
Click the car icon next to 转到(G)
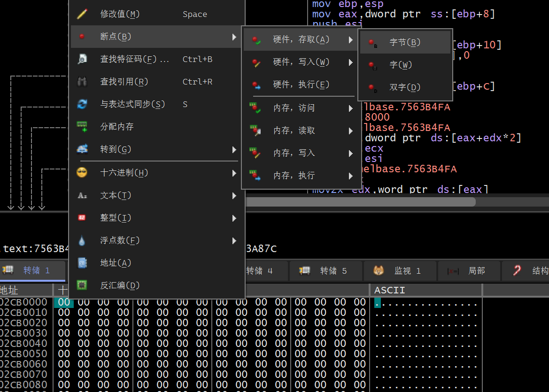coord(82,149)
